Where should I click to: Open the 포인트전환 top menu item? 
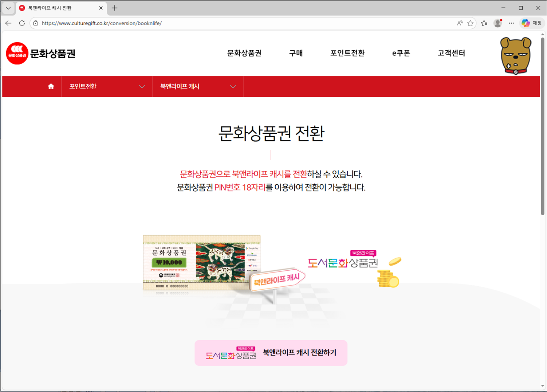point(347,53)
